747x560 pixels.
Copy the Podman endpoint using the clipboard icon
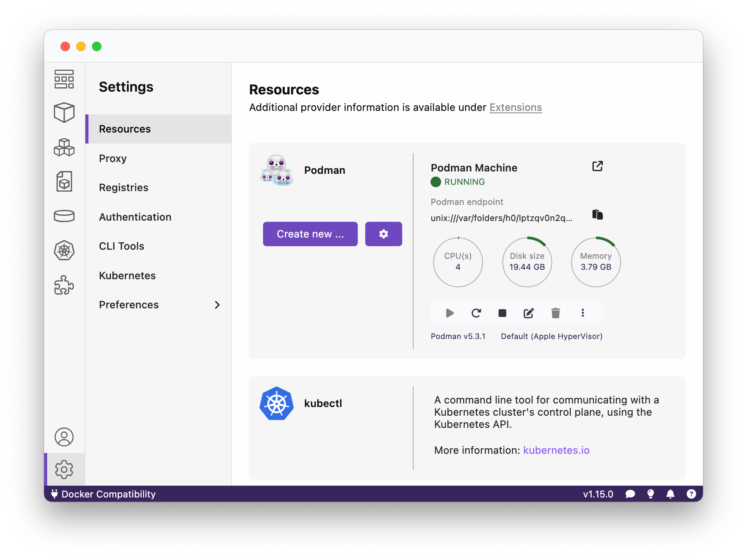tap(597, 215)
